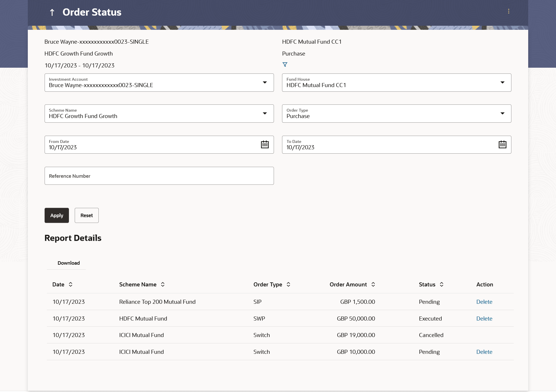The width and height of the screenshot is (556, 392).
Task: Focus the Reference Number input field
Action: tap(159, 176)
